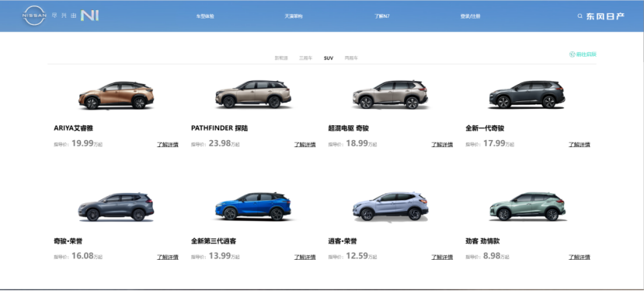Click the 东风日产 brand logo
This screenshot has height=291, width=644.
(x=605, y=16)
